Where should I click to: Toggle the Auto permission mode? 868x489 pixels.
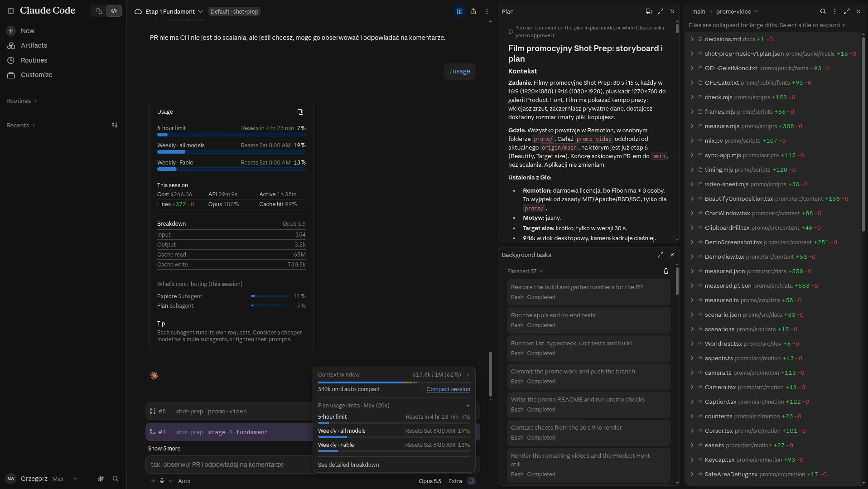click(x=184, y=481)
